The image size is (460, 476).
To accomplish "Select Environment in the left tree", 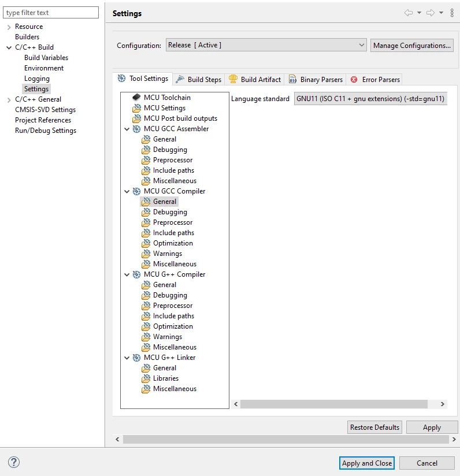I will click(x=44, y=68).
